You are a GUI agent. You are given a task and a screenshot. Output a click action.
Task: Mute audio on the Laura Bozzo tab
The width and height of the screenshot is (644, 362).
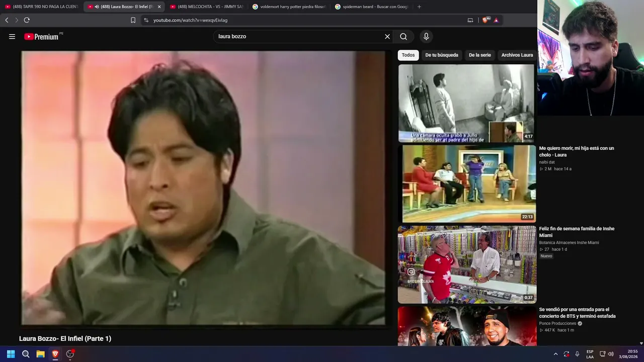tap(97, 7)
